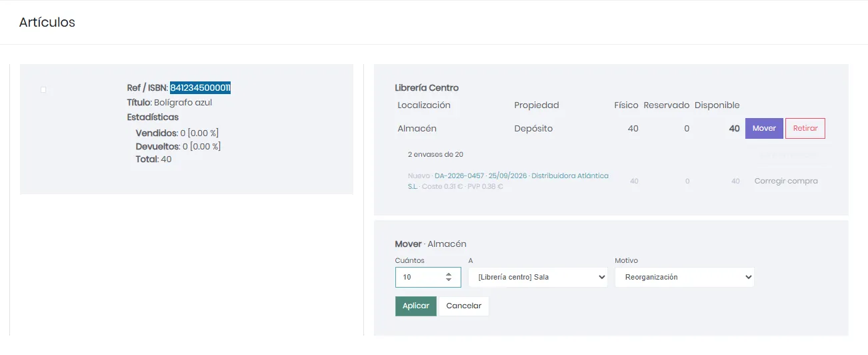Click the purple Mover button for Almacén
This screenshot has width=868, height=355.
point(764,128)
